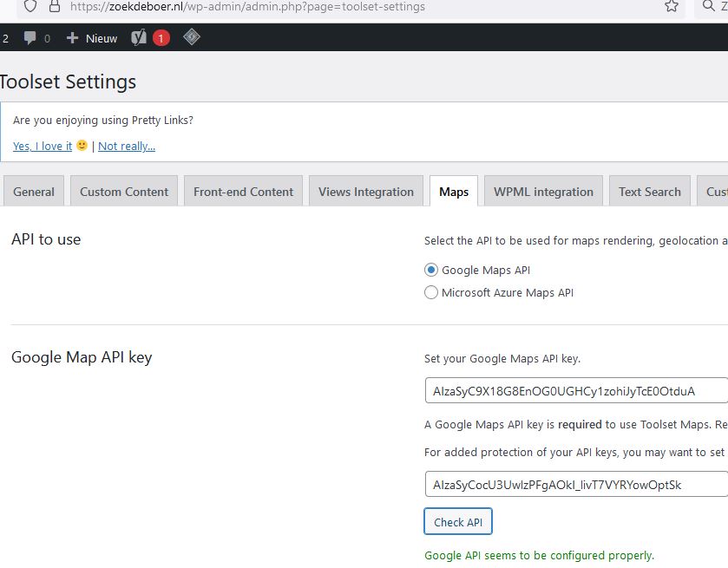
Task: Bookmark this page with the star icon
Action: point(672,5)
